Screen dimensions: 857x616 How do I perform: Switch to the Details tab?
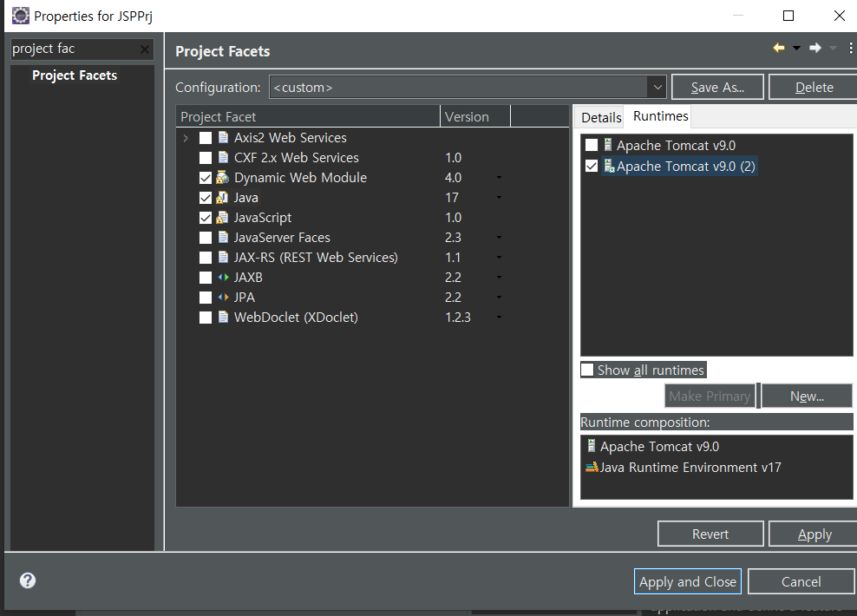(600, 117)
